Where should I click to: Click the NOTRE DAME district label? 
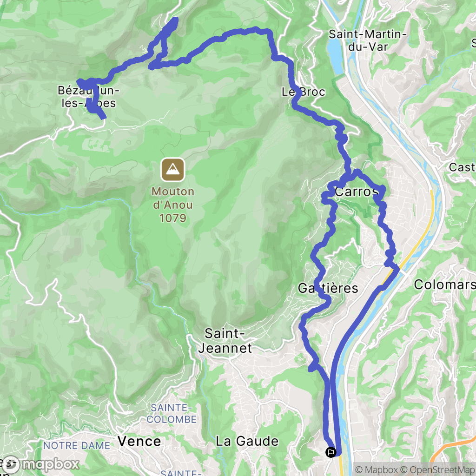(x=77, y=445)
